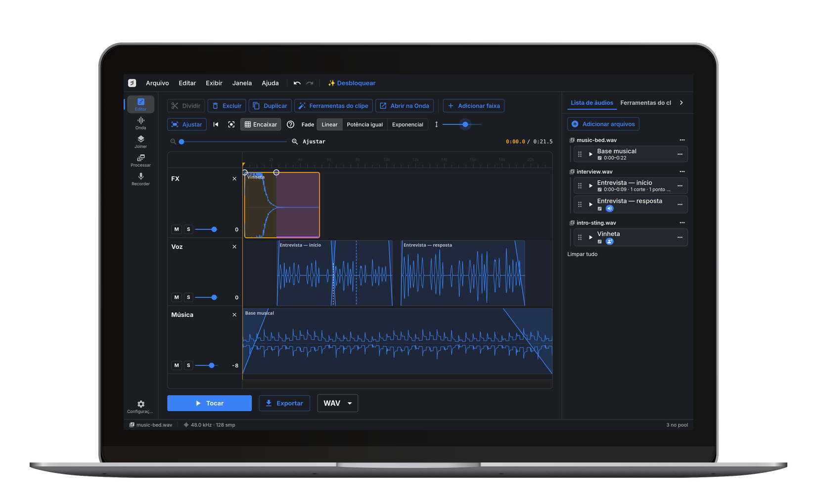
Task: Open the fade help question-mark icon
Action: 291,125
